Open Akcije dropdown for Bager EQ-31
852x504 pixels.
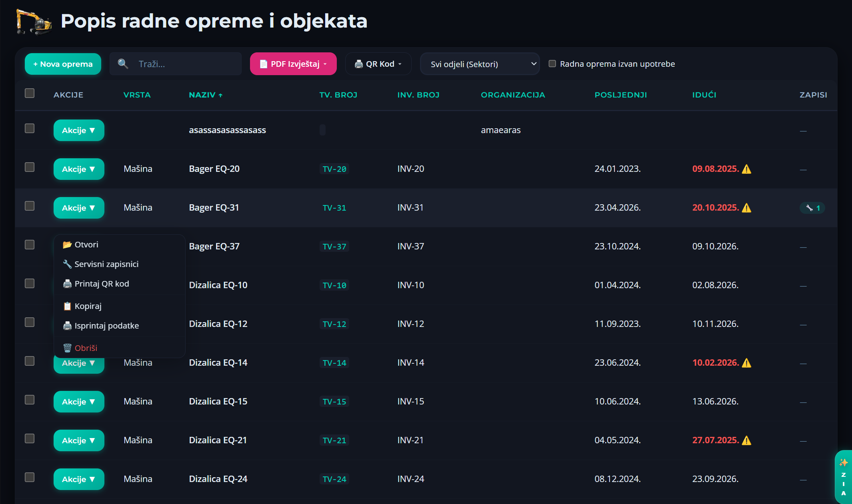pyautogui.click(x=79, y=208)
